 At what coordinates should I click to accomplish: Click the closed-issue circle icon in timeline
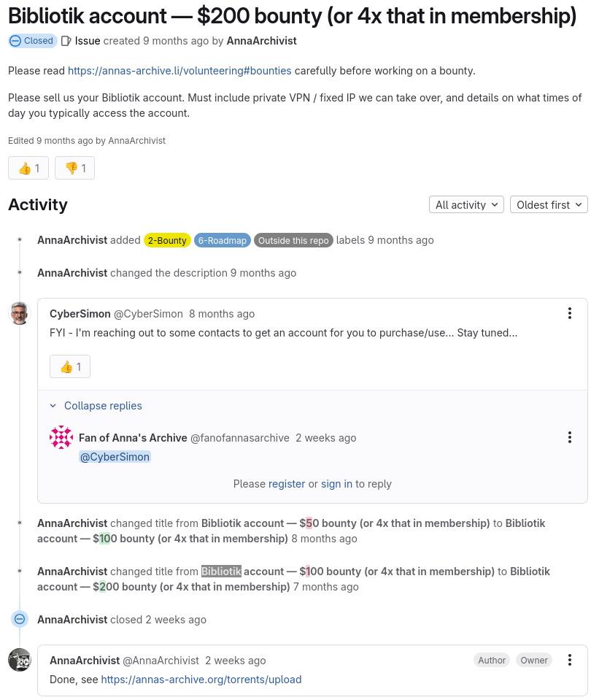[x=20, y=619]
